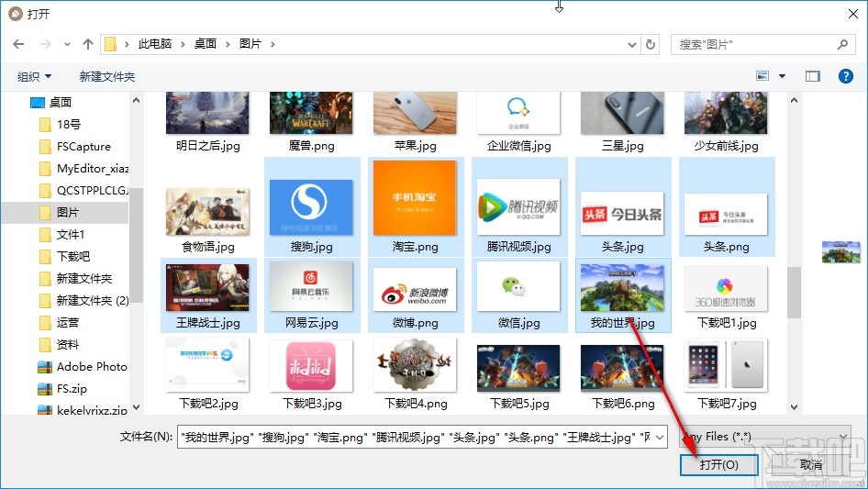Toggle the preview pane
Image resolution: width=868 pixels, height=489 pixels.
pos(813,76)
